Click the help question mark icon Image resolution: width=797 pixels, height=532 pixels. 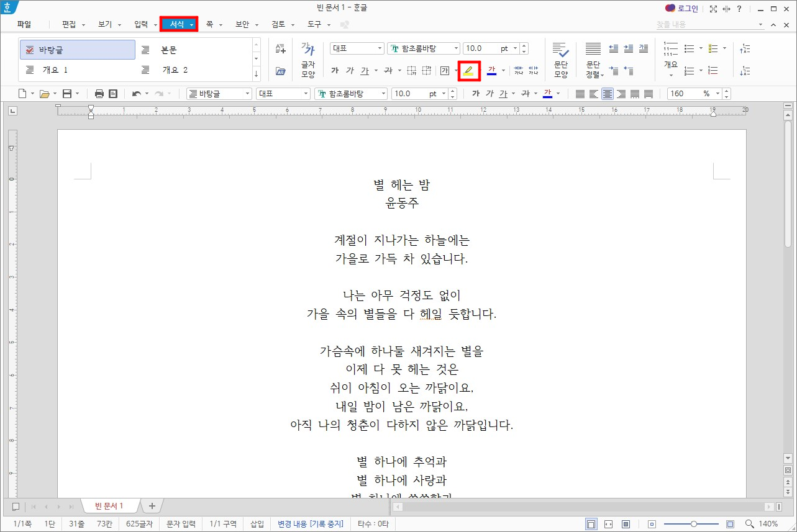pos(739,9)
